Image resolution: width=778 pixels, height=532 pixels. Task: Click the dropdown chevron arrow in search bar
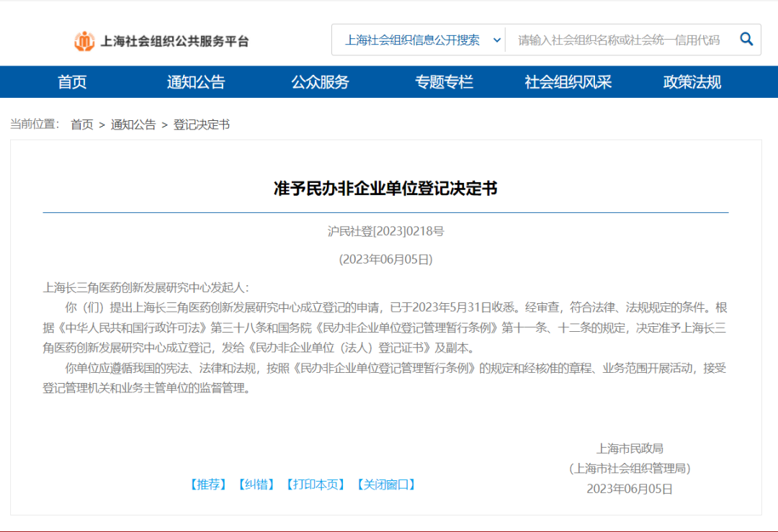[496, 40]
